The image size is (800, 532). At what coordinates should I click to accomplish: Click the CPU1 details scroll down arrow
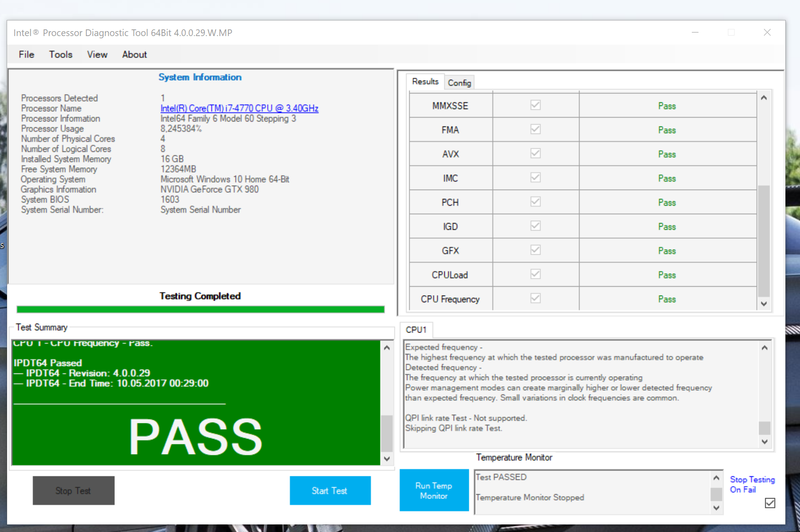pyautogui.click(x=764, y=442)
